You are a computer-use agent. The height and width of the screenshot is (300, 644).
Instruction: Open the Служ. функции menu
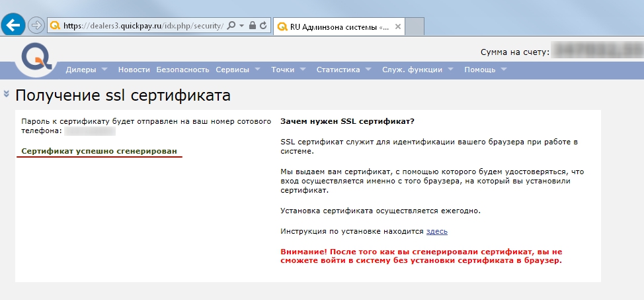[x=417, y=70]
